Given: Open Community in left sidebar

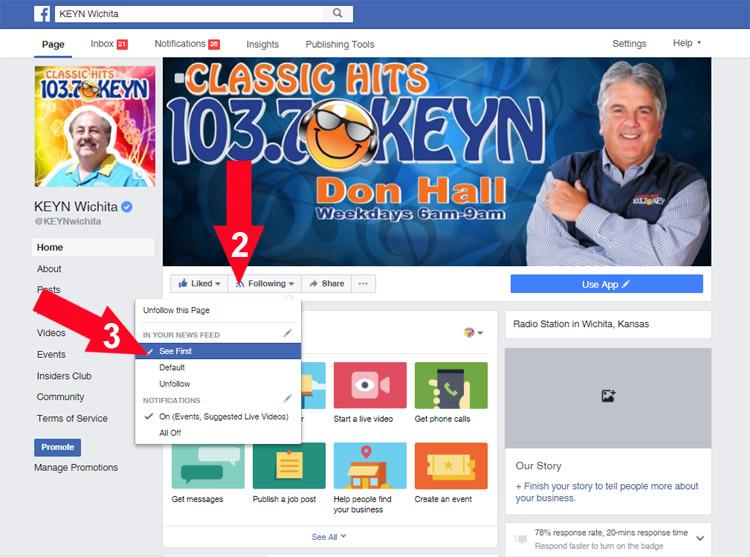Looking at the screenshot, I should (x=60, y=397).
